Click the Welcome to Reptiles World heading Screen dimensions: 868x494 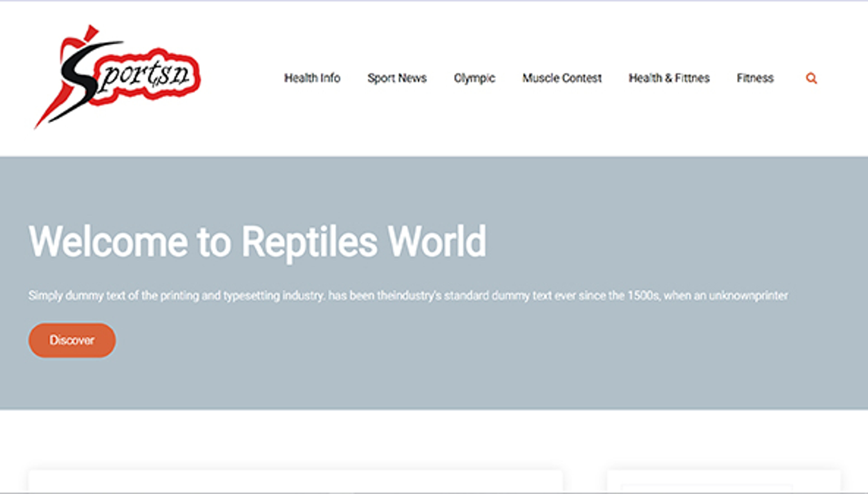coord(257,242)
